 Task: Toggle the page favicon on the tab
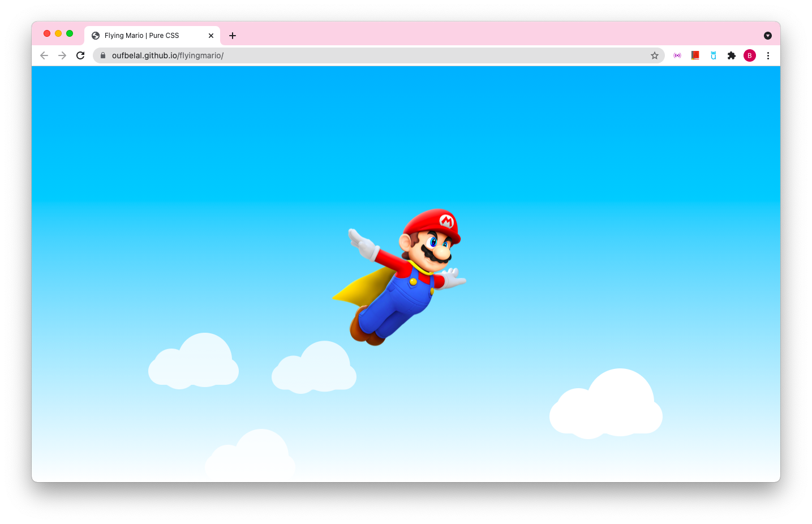pos(95,35)
